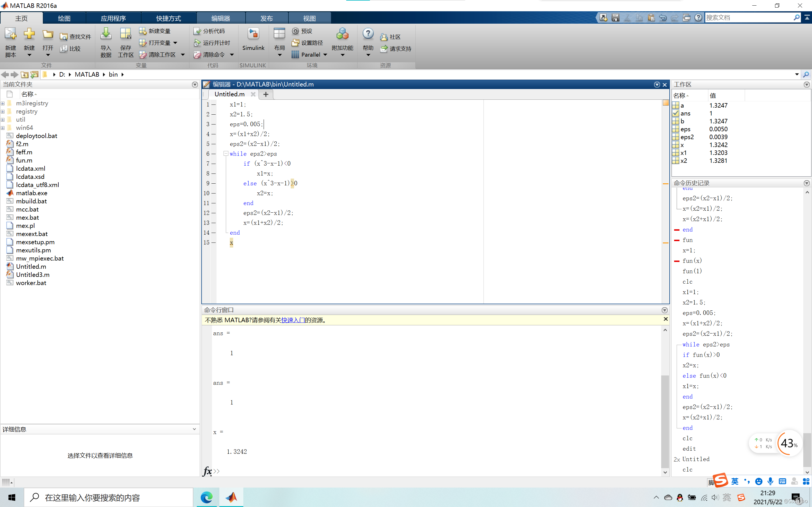
Task: Collapse the while loop fold marker
Action: pos(226,154)
